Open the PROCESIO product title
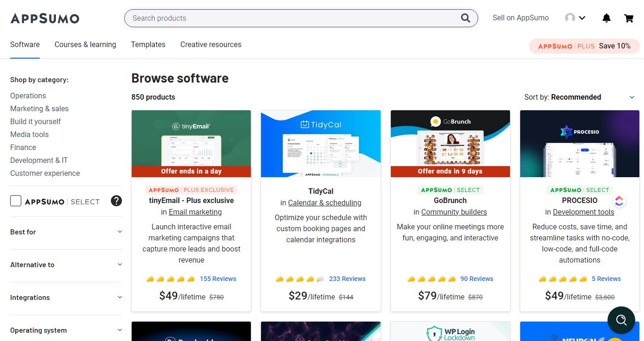Image resolution: width=644 pixels, height=341 pixels. (580, 201)
